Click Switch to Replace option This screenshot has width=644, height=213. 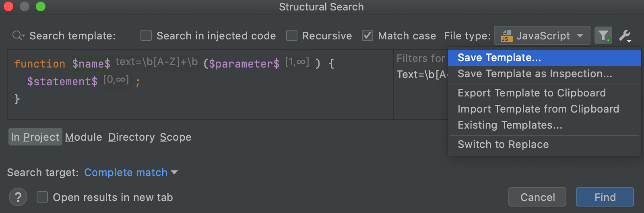point(503,144)
